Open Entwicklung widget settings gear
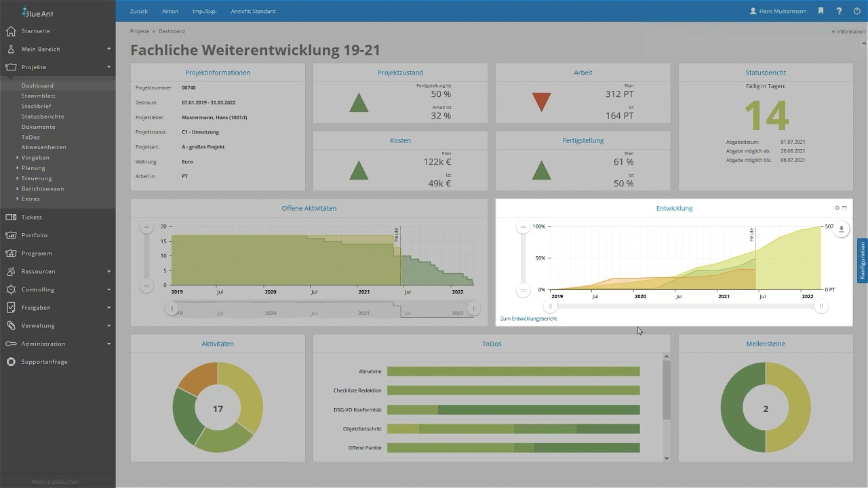Screen dimensions: 868x488 [837, 208]
